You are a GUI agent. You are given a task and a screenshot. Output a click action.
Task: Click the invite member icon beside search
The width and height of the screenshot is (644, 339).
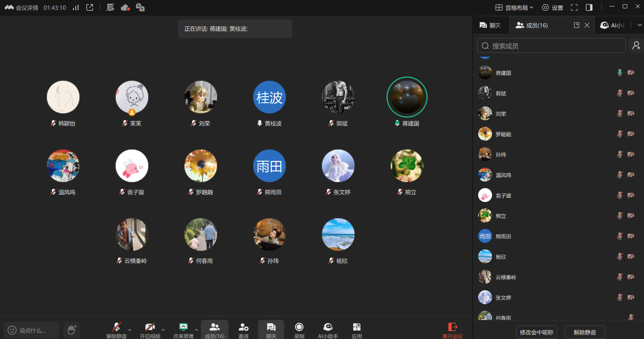[636, 46]
